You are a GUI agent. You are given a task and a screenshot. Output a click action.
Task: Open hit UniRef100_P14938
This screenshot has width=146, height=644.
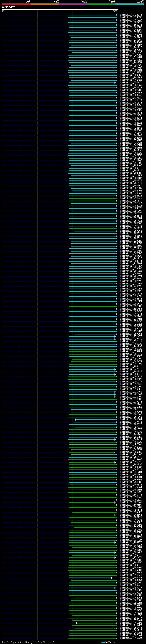coord(131,17)
